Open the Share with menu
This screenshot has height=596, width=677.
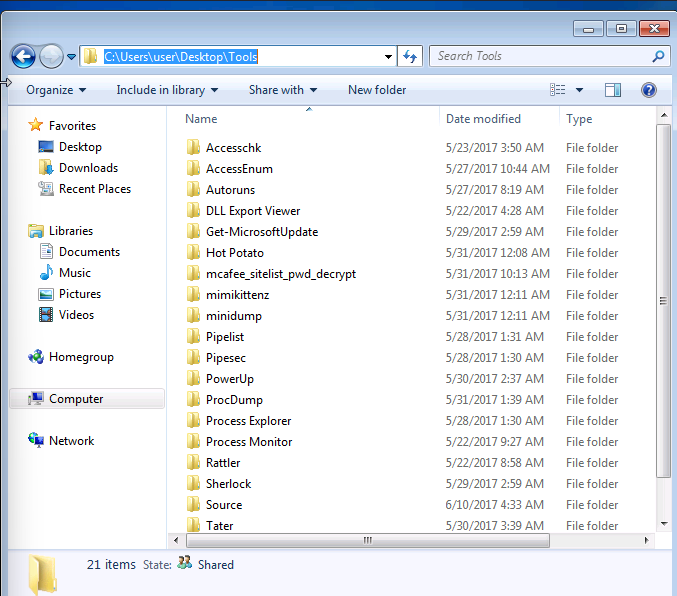coord(283,90)
